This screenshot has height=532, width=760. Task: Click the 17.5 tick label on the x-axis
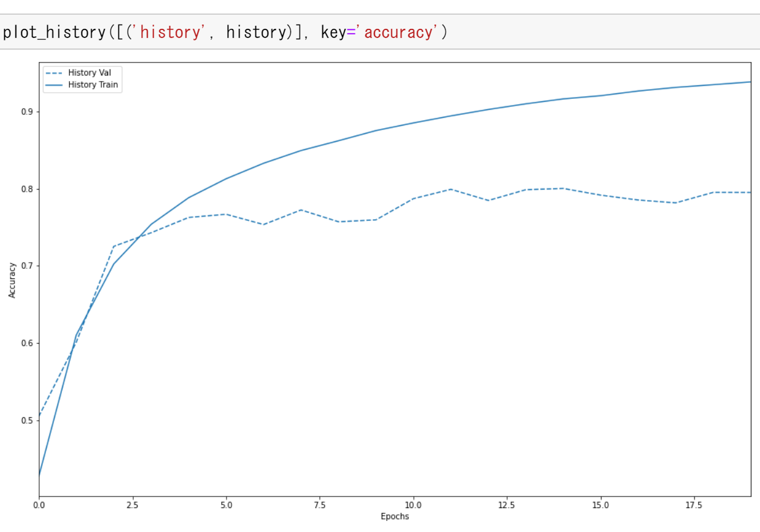(x=694, y=505)
